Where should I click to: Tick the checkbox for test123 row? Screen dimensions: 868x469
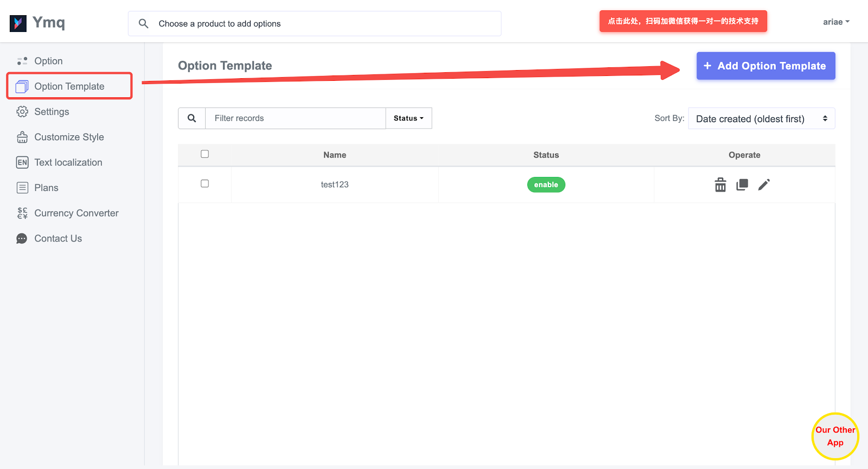pyautogui.click(x=205, y=183)
